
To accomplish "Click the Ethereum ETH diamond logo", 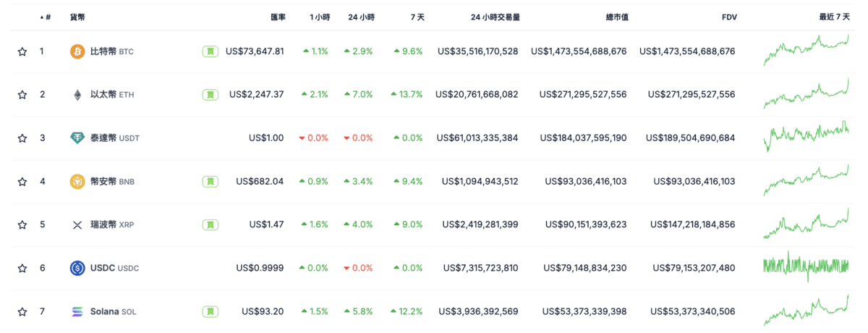I will click(77, 95).
